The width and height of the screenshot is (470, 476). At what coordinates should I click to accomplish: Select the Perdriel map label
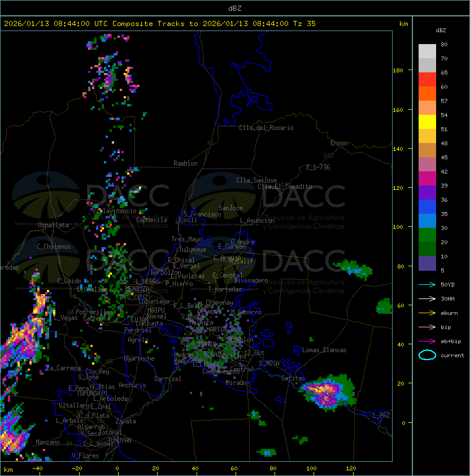click(x=137, y=330)
